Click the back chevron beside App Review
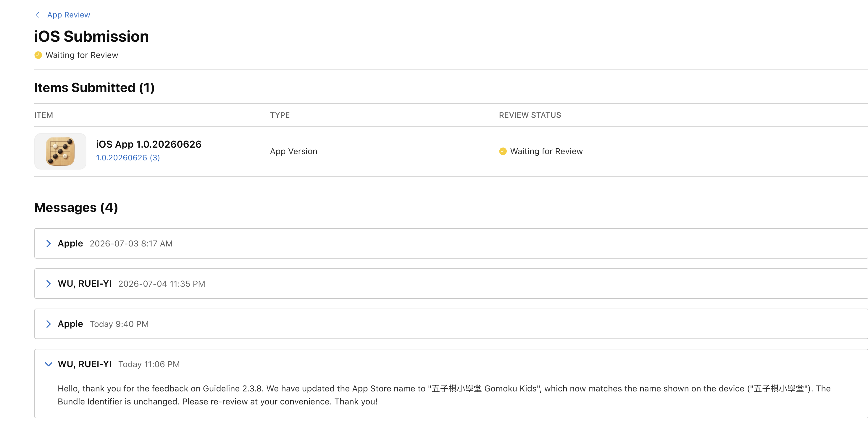Screen dimensions: 868x429 (x=38, y=15)
